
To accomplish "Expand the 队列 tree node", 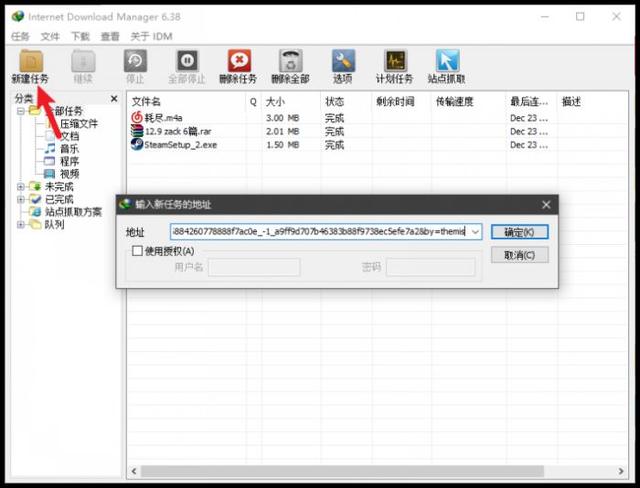I will [x=22, y=225].
